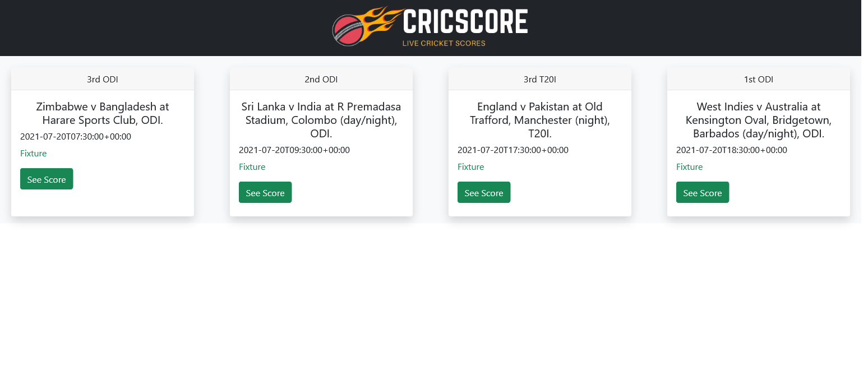Screen dimensions: 868x389
Task: Click See Score for England v Pakistan
Action: 484,192
